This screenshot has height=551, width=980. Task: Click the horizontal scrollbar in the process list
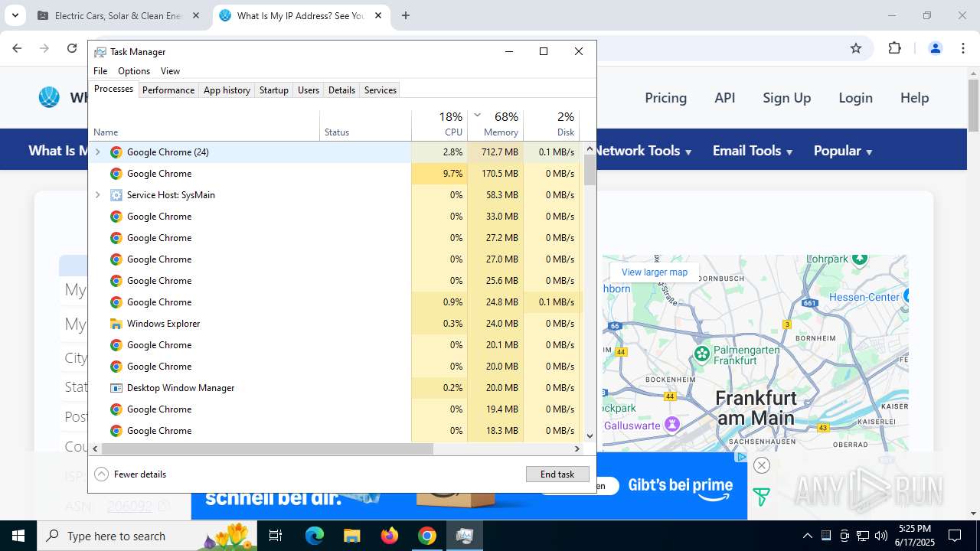coord(267,448)
